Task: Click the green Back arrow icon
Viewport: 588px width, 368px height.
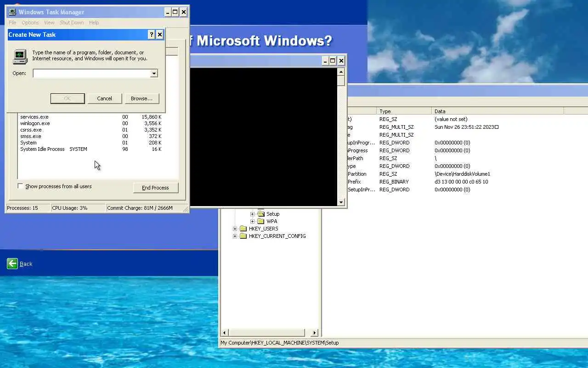Action: coord(12,264)
